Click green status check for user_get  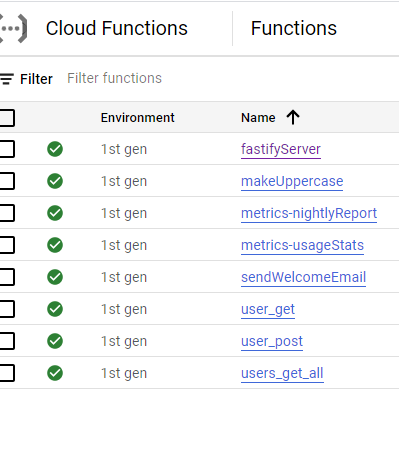tap(55, 309)
